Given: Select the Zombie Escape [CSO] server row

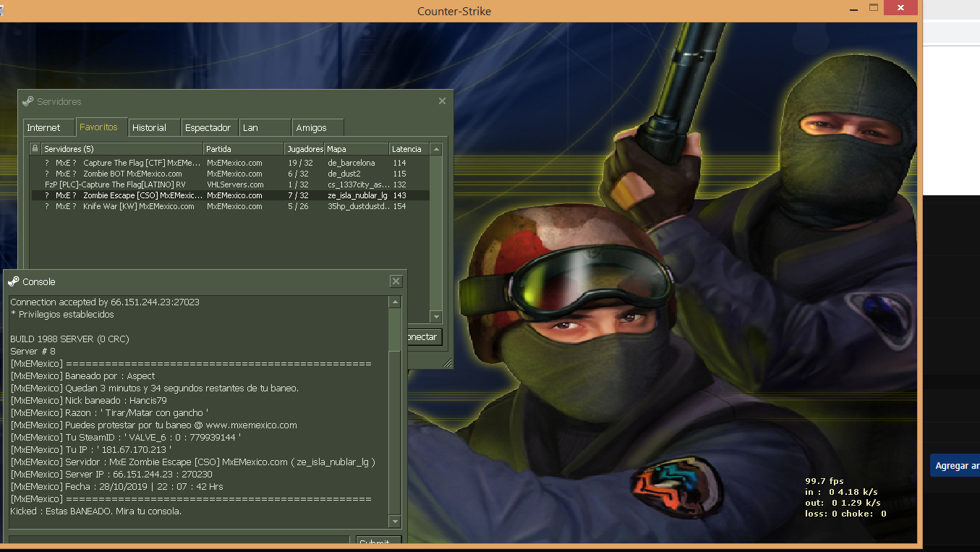Looking at the screenshot, I should pos(230,195).
